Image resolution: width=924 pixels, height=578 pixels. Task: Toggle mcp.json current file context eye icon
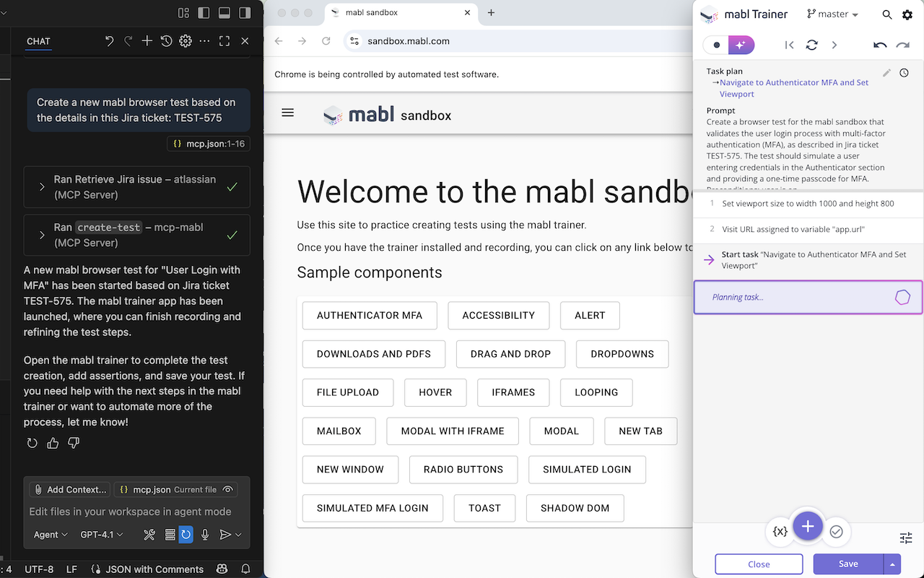point(228,489)
